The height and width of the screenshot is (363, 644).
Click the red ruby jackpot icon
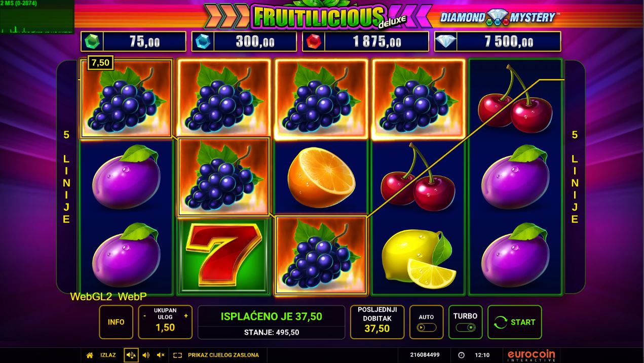click(x=314, y=42)
